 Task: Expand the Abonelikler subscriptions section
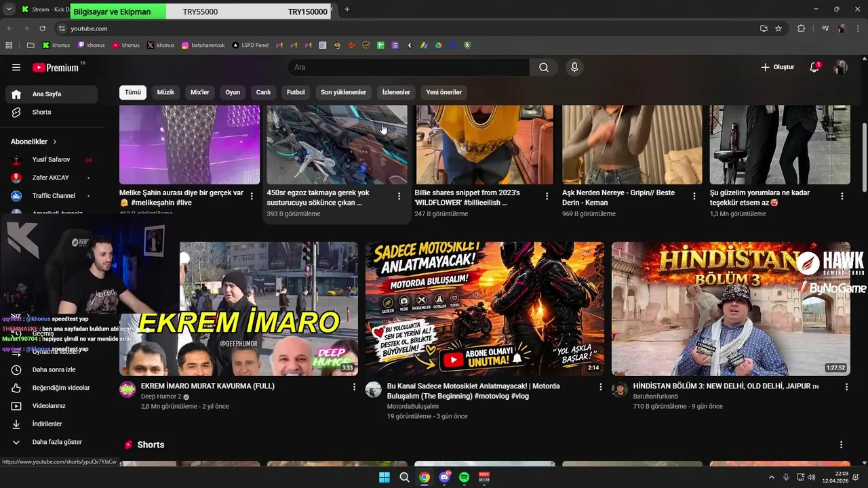(34, 142)
